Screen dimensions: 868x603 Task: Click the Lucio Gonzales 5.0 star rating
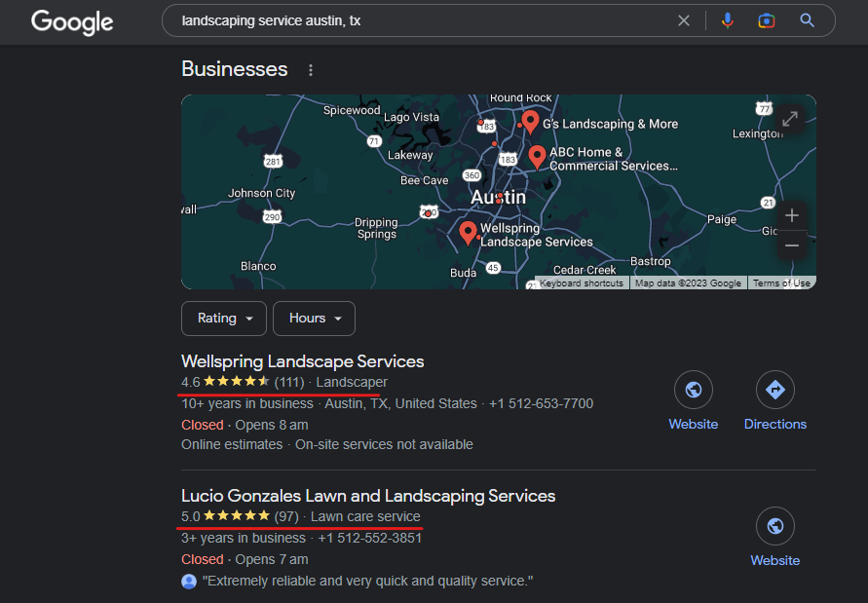[237, 516]
